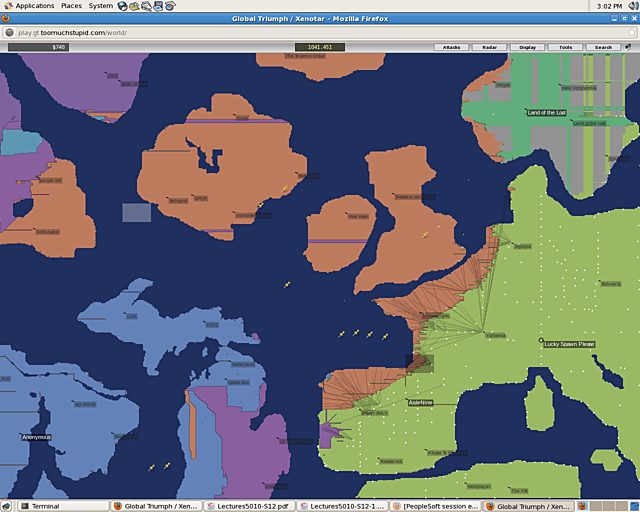Click Firefox icon at right end of bottom panel
The image size is (640, 512).
(582, 506)
